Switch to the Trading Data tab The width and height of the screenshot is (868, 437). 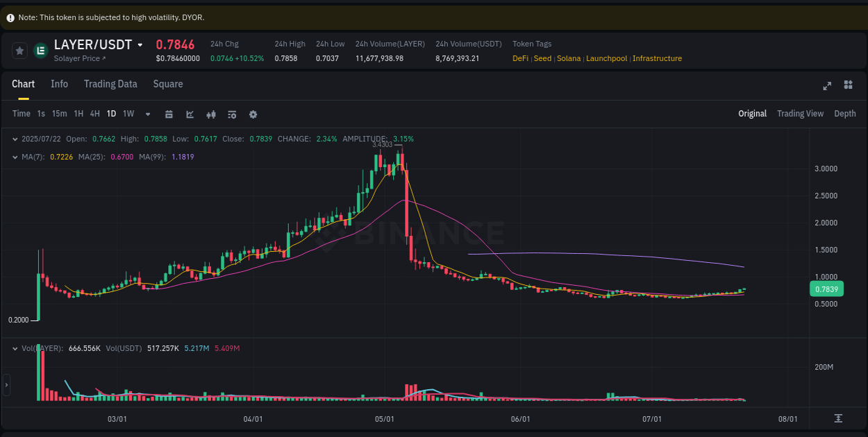pos(110,84)
